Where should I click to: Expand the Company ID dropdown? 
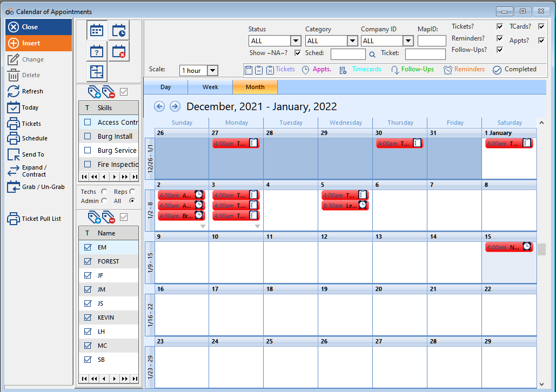click(x=408, y=41)
